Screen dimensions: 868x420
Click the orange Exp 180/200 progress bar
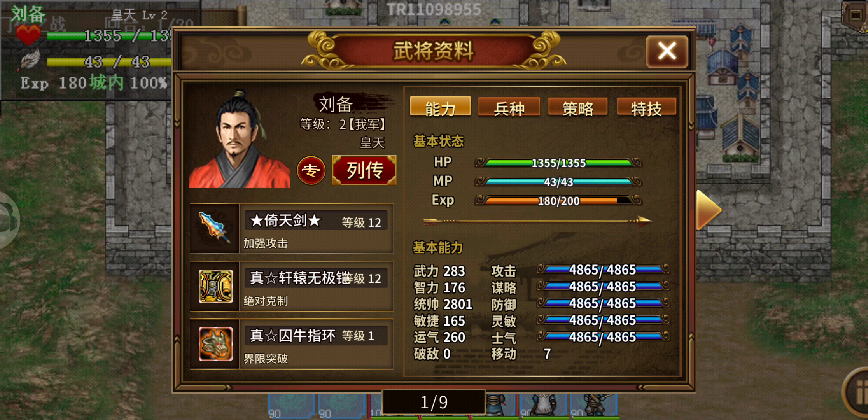click(x=558, y=201)
